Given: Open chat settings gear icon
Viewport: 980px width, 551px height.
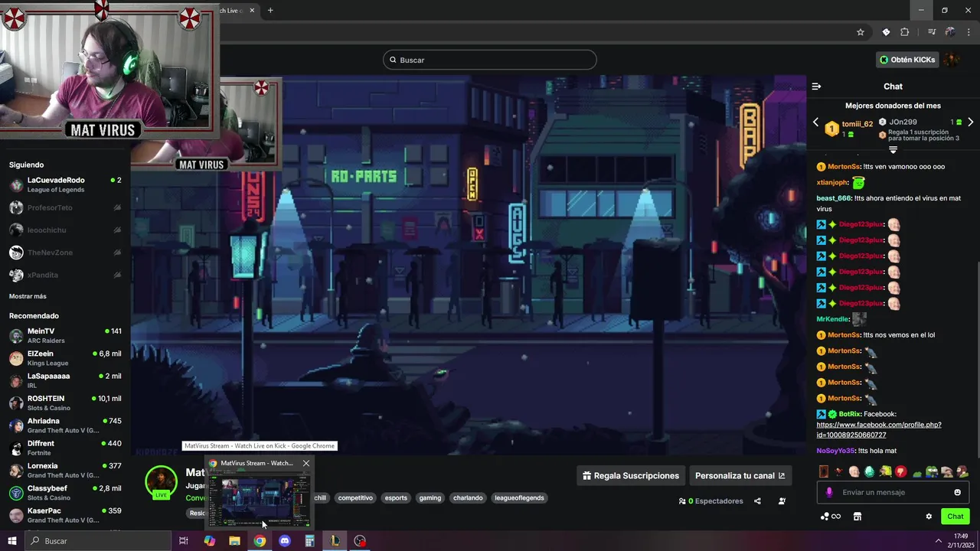Looking at the screenshot, I should 929,517.
